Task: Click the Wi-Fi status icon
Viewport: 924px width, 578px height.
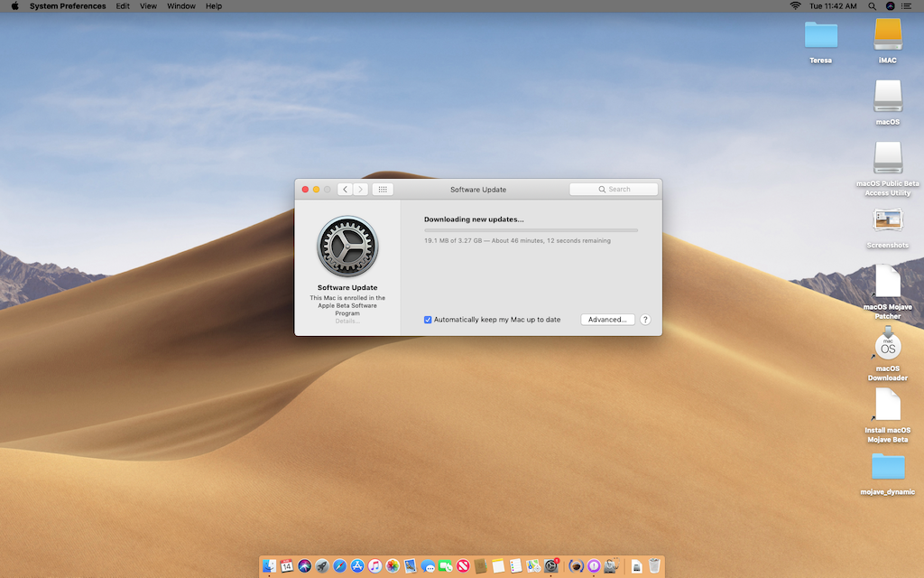Action: tap(795, 6)
